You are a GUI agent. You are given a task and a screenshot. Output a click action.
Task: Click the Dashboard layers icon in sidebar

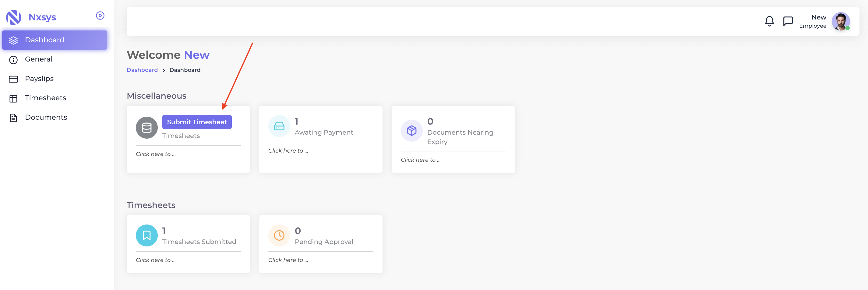point(13,40)
